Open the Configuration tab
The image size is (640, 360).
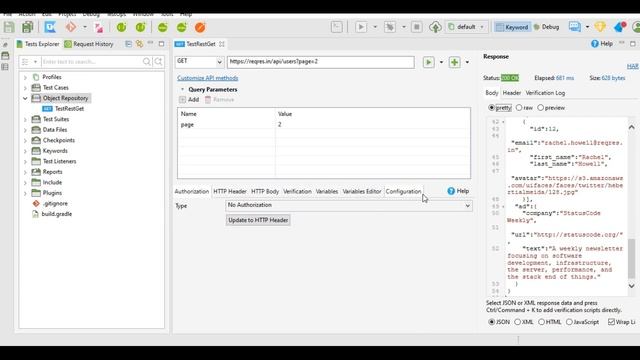pos(403,191)
